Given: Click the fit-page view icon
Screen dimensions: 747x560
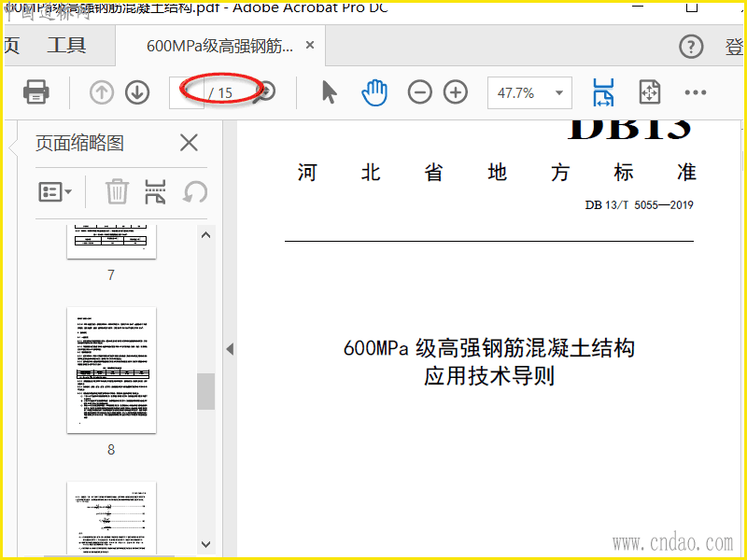Looking at the screenshot, I should tap(649, 92).
